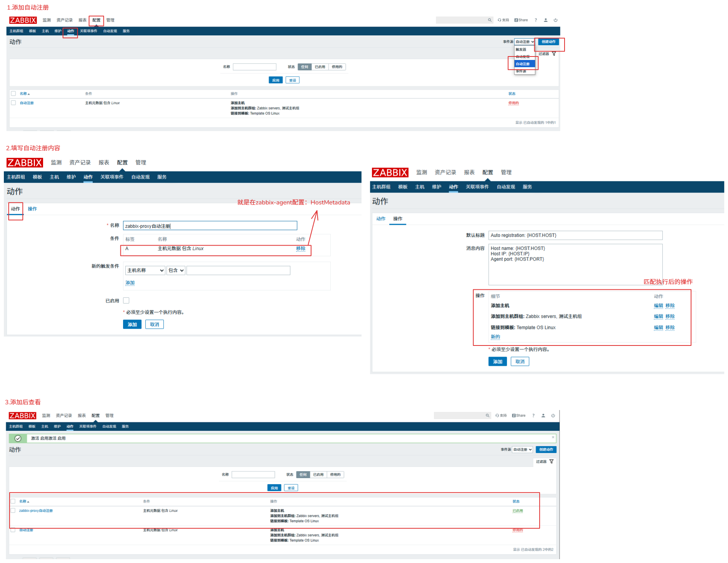
Task: Click the action 名称 input with zabbix-proxy自动注册
Action: [210, 226]
